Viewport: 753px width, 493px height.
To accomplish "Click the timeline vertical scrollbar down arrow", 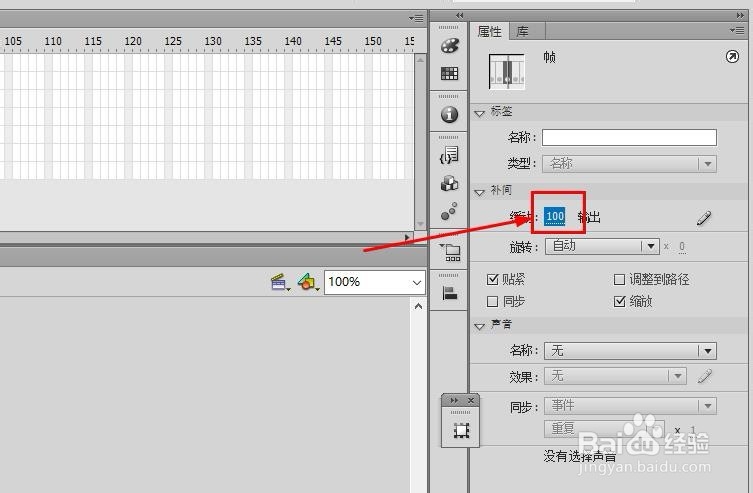I will pyautogui.click(x=420, y=224).
